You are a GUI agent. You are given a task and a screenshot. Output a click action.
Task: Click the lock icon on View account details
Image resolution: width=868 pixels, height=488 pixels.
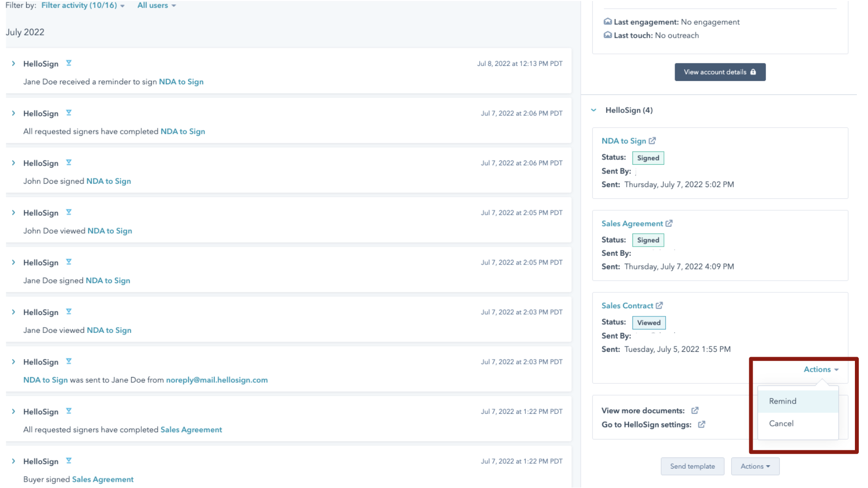click(753, 71)
